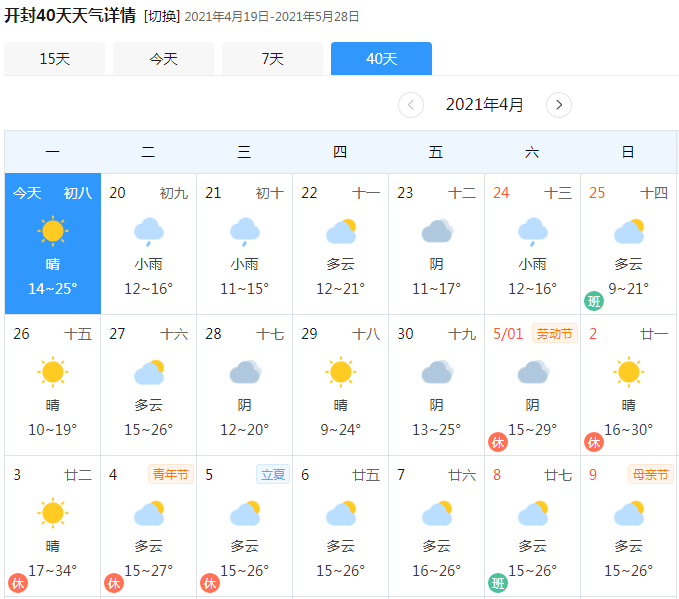This screenshot has height=599, width=679.
Task: Click the red 休 badge on May 3
Action: [x=18, y=583]
